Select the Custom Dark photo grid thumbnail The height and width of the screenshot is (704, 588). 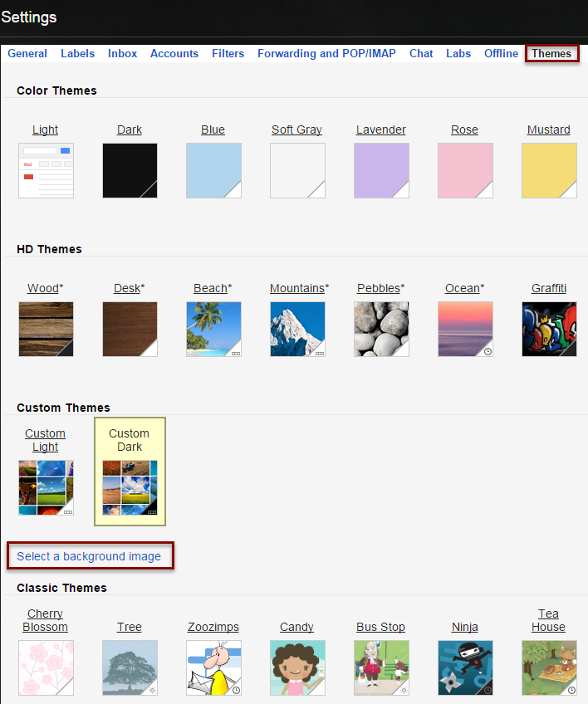tap(130, 487)
